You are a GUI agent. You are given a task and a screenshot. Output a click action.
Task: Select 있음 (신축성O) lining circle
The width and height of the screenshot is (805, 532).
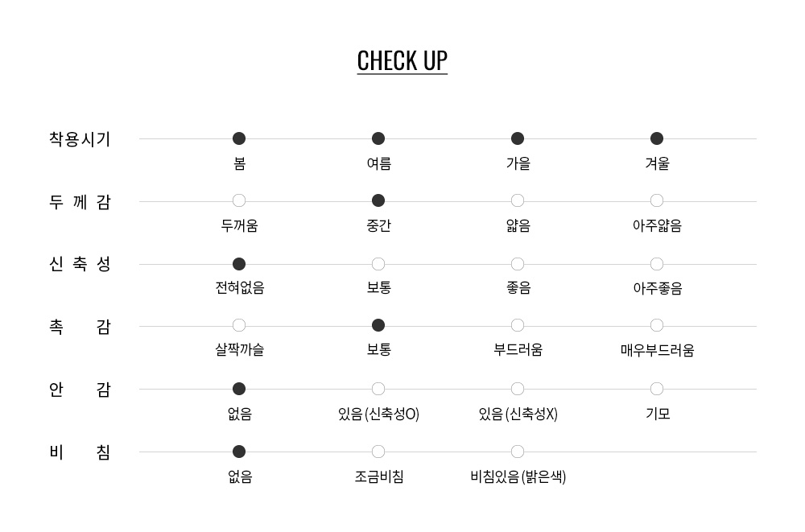click(x=378, y=389)
